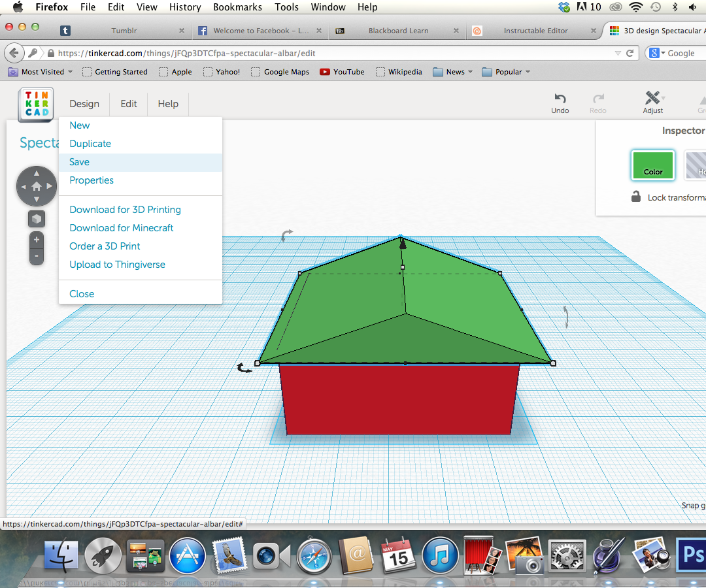Click the Undo icon in the toolbar

click(x=560, y=99)
